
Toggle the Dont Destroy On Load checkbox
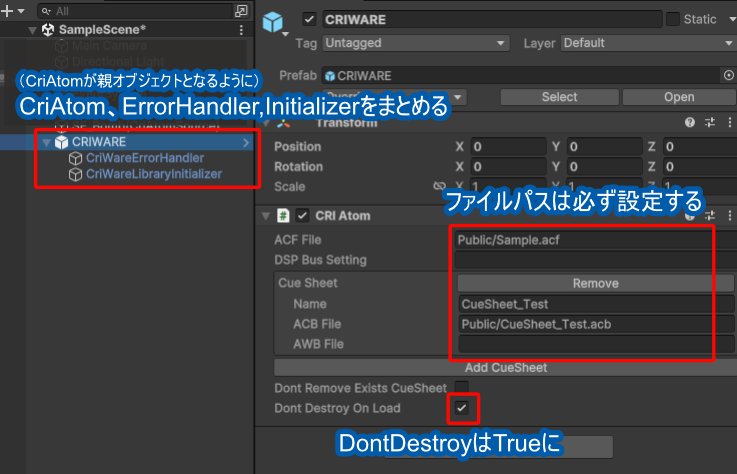pos(462,408)
